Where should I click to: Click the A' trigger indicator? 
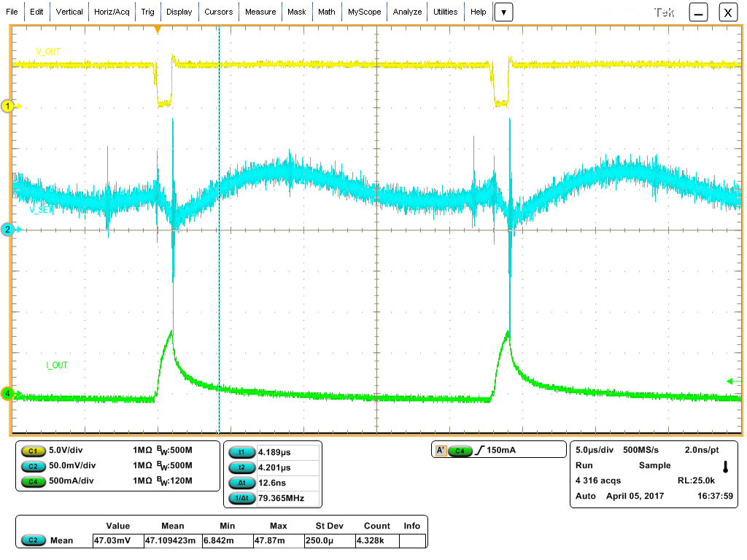tap(441, 450)
